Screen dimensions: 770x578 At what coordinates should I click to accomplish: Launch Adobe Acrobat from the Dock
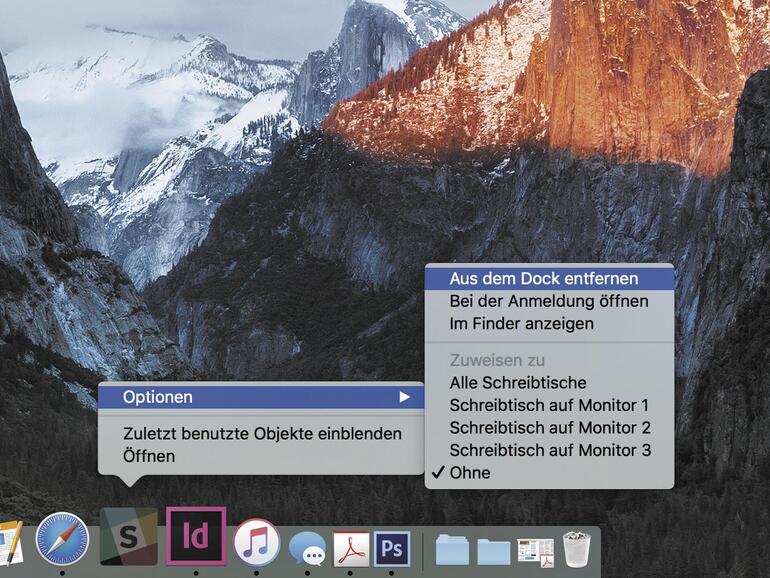pos(351,548)
